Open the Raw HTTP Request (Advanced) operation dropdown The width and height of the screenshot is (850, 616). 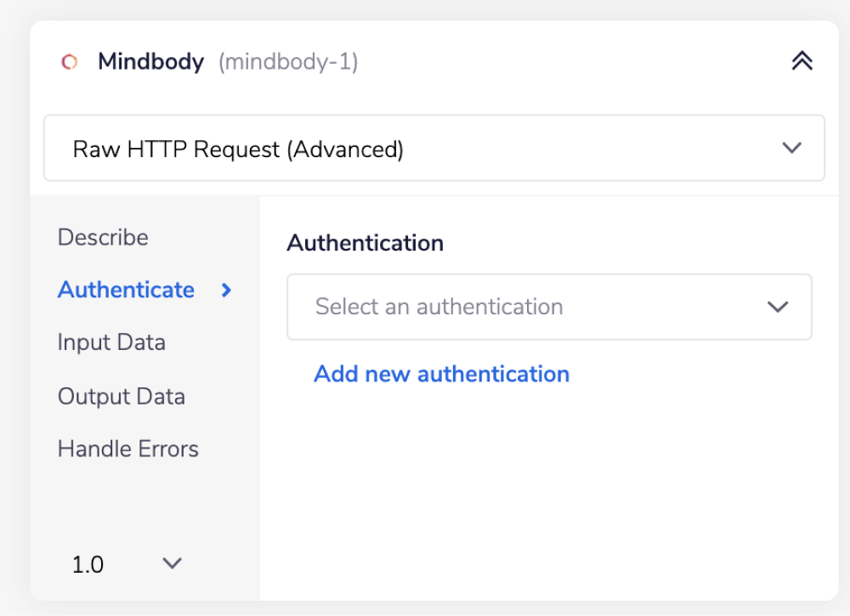click(433, 147)
